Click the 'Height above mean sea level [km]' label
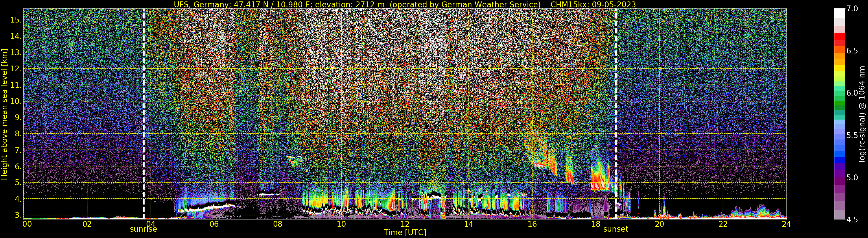868x238 pixels. (4, 114)
